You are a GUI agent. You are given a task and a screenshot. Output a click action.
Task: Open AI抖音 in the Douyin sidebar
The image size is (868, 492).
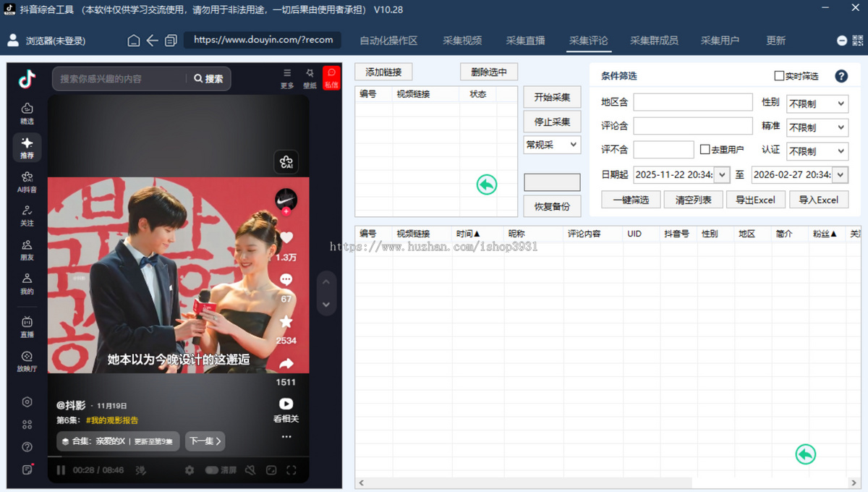tap(27, 181)
